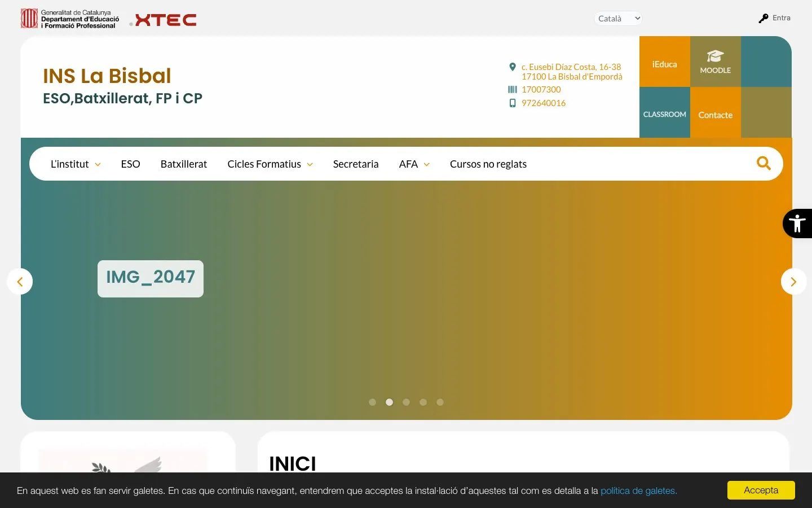The height and width of the screenshot is (508, 812).
Task: Open the search magnifier icon
Action: 764,163
